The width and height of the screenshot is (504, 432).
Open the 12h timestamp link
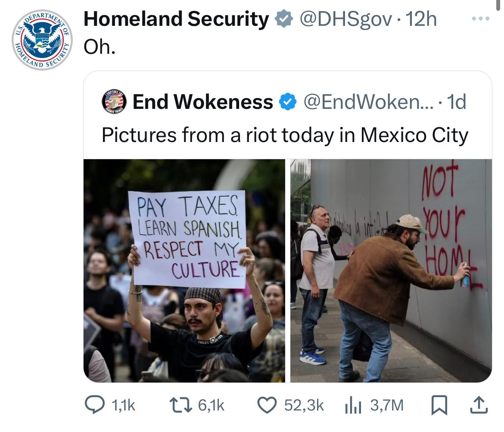pyautogui.click(x=421, y=19)
